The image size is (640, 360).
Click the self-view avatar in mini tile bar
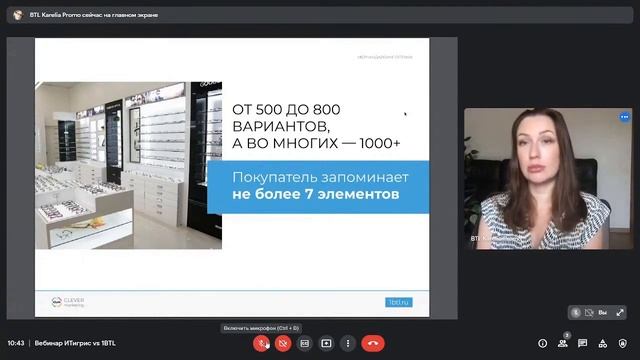pyautogui.click(x=576, y=313)
